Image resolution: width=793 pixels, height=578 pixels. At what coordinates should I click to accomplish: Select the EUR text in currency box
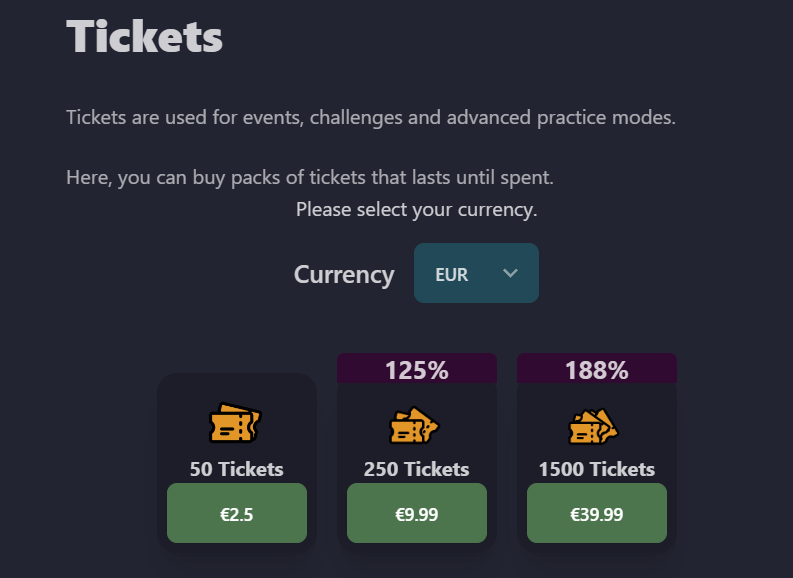click(x=452, y=275)
